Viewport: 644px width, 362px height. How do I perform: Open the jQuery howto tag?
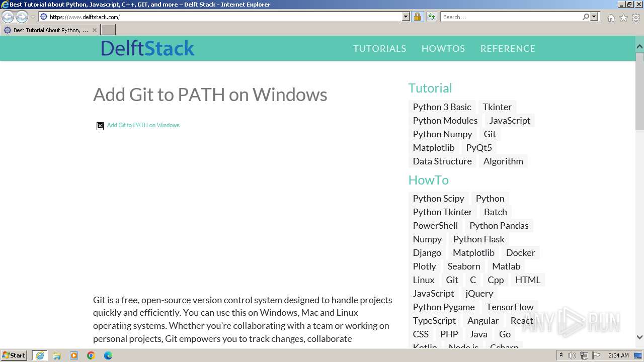479,293
